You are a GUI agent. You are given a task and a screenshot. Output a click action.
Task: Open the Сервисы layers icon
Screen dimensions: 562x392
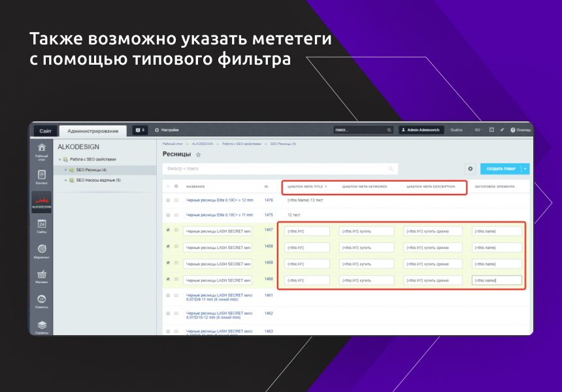pyautogui.click(x=42, y=325)
